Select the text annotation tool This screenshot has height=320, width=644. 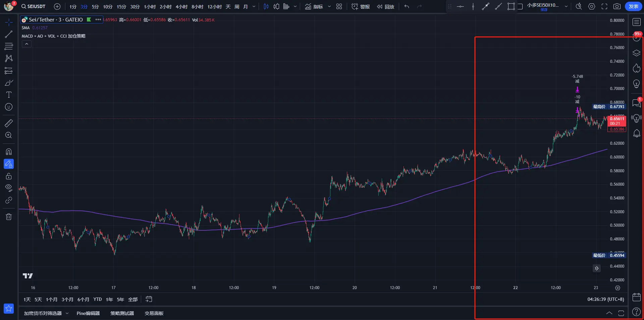9,95
